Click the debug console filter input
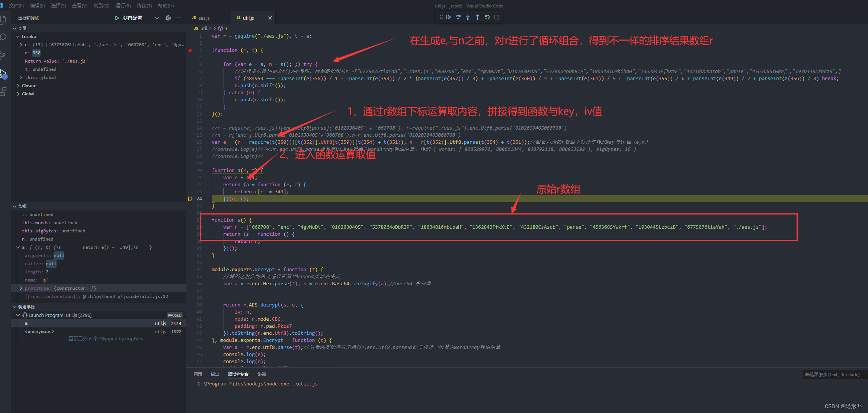Image resolution: width=868 pixels, height=413 pixels. tap(835, 375)
